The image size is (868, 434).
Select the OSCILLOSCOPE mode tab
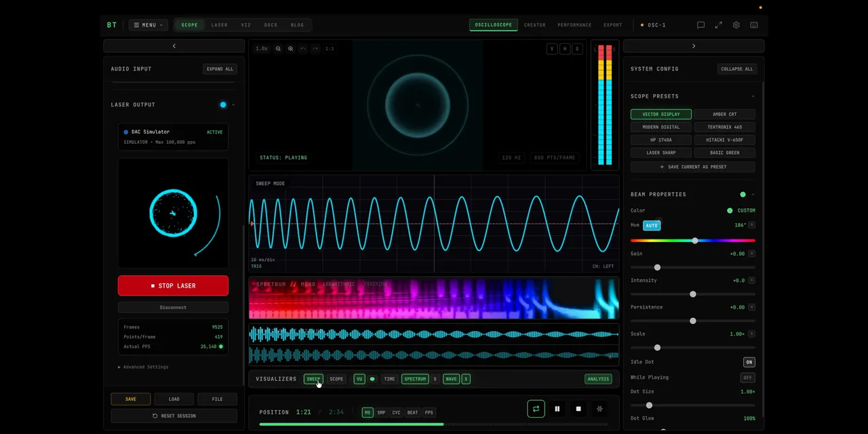[x=494, y=25]
